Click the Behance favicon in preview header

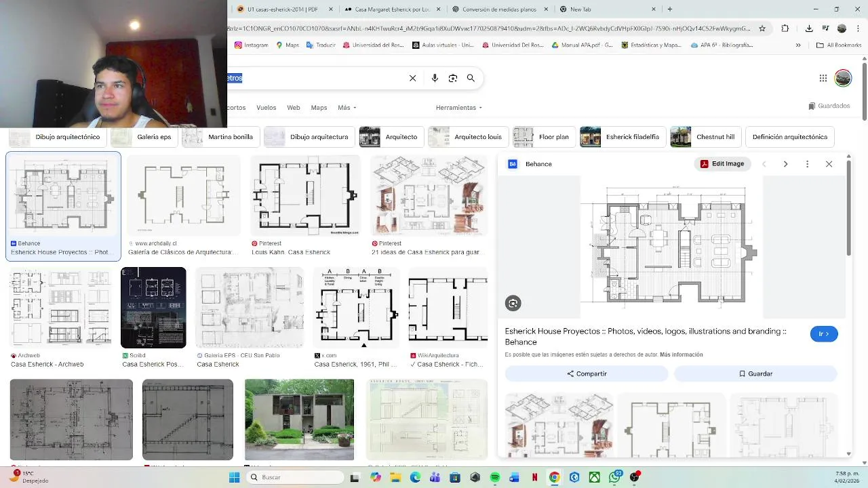tap(513, 164)
